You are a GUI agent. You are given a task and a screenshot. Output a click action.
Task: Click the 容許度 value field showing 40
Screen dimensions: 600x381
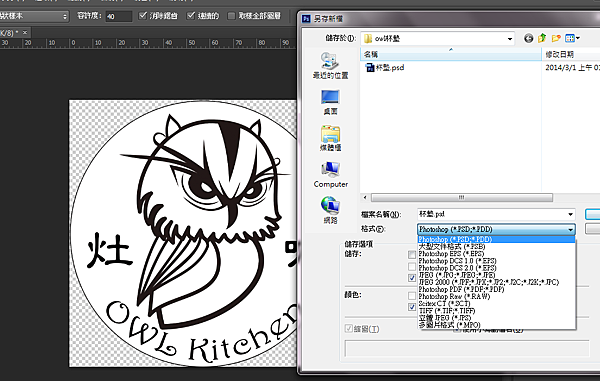[119, 16]
